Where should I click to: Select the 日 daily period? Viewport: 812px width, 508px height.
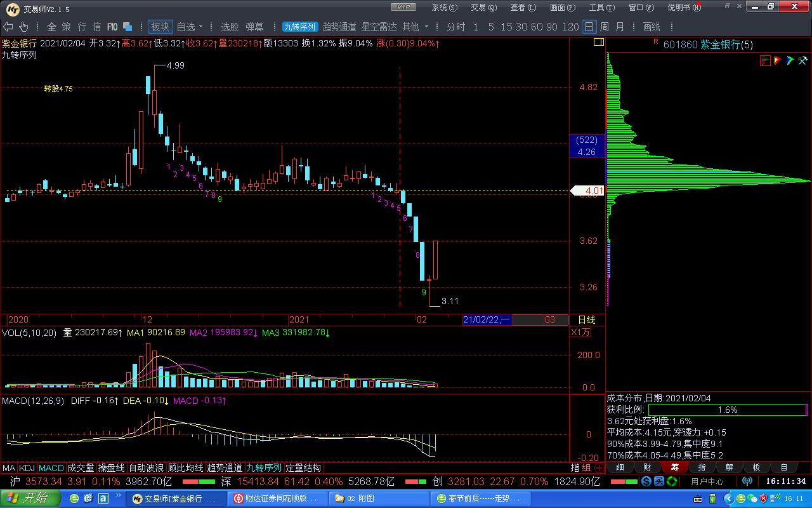(x=589, y=27)
